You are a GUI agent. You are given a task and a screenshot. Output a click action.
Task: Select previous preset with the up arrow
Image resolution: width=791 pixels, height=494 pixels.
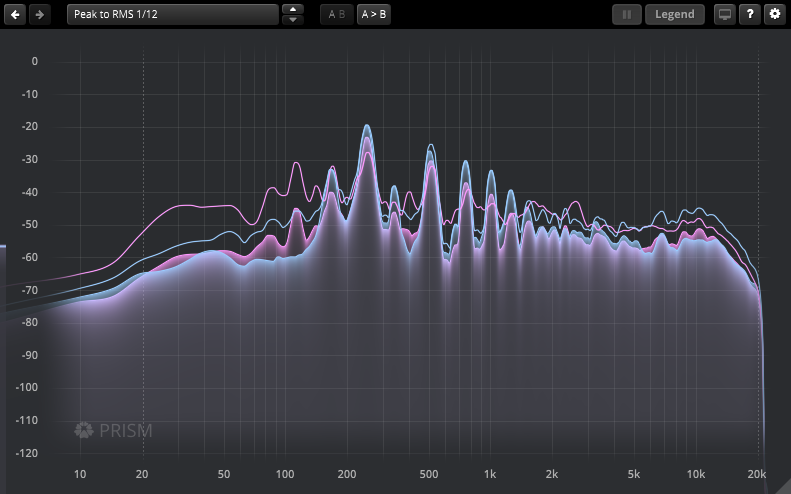[292, 9]
